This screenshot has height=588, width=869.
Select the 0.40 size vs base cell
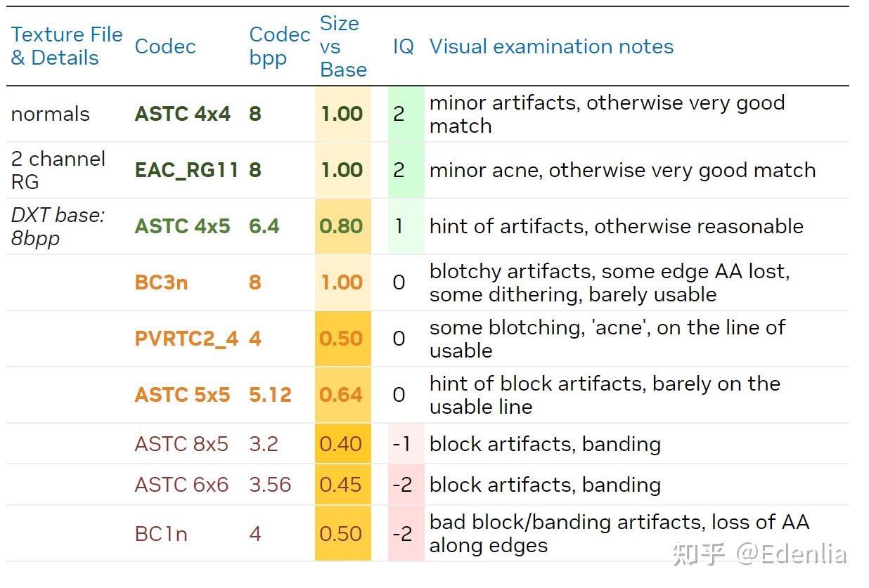click(x=342, y=444)
